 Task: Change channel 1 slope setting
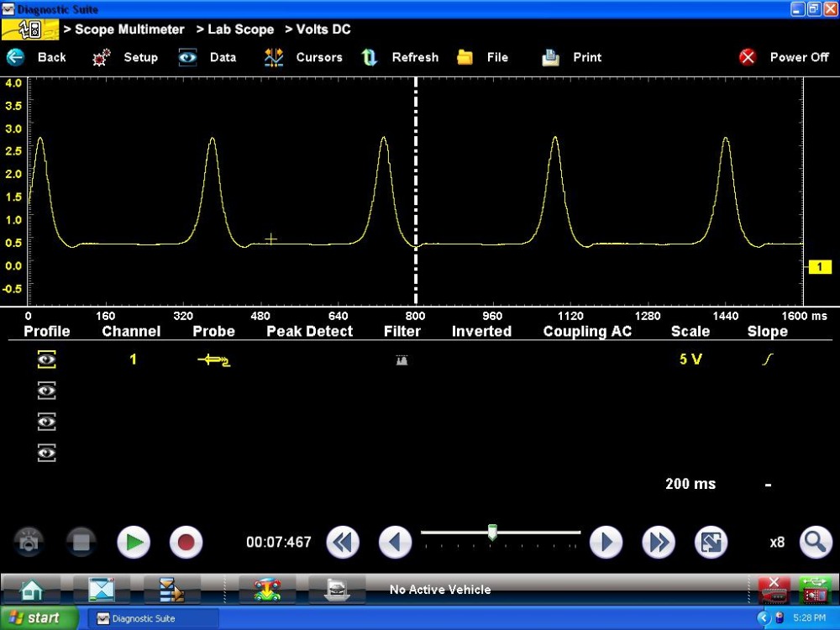point(767,360)
